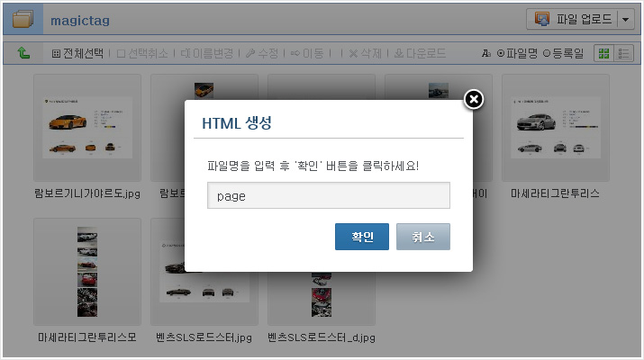Select the 등록일 sort radio button
Viewport: 644px width, 360px height.
(x=546, y=53)
